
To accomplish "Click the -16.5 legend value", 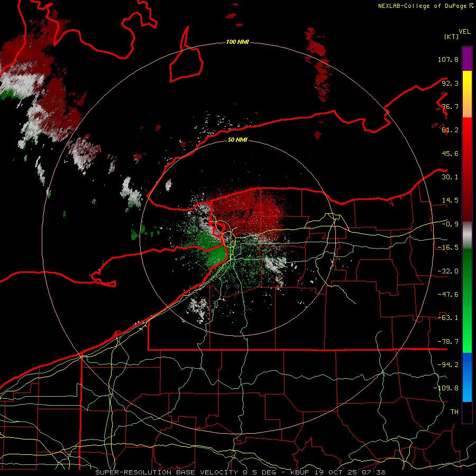I will coord(448,248).
